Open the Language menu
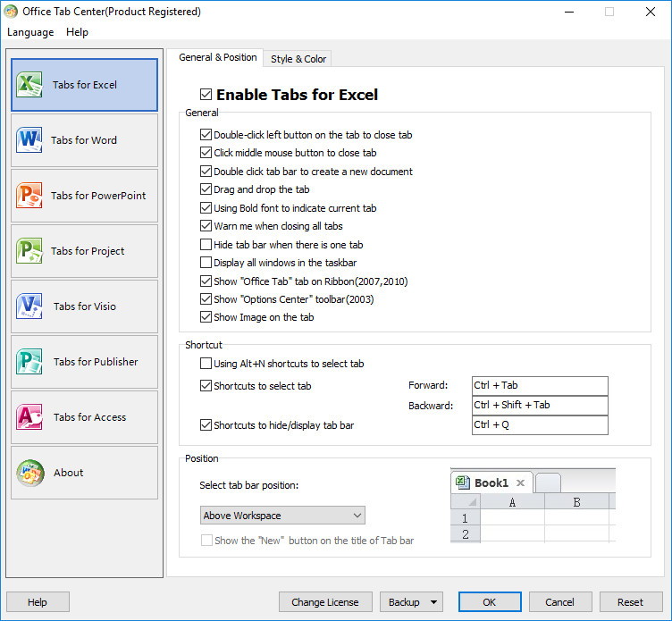This screenshot has height=621, width=672. tap(30, 32)
